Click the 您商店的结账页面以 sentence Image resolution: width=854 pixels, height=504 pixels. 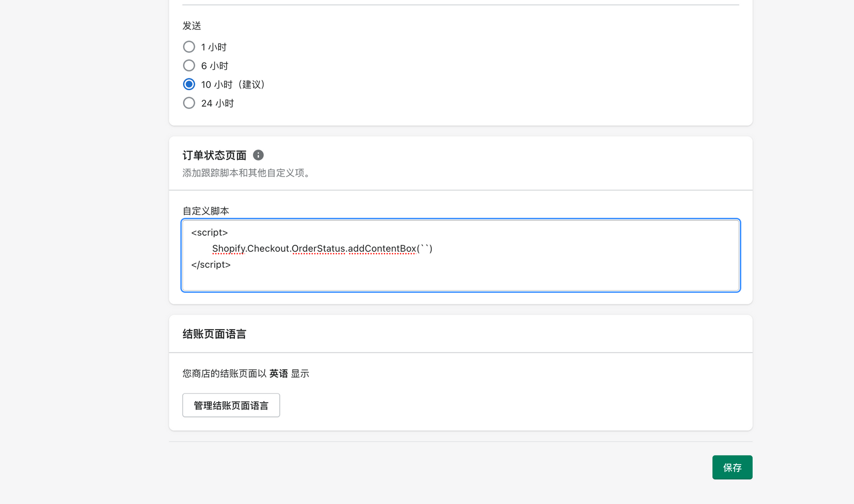223,373
